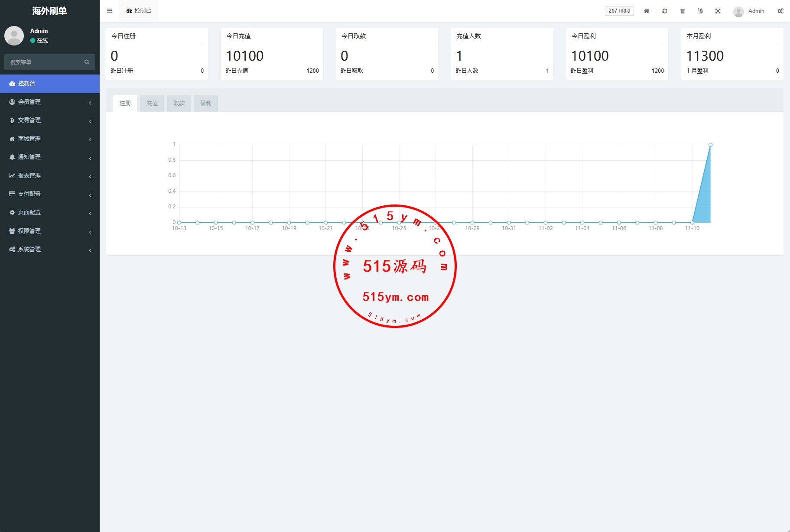The image size is (790, 532).
Task: Select the 取款 chart tab
Action: (x=179, y=104)
